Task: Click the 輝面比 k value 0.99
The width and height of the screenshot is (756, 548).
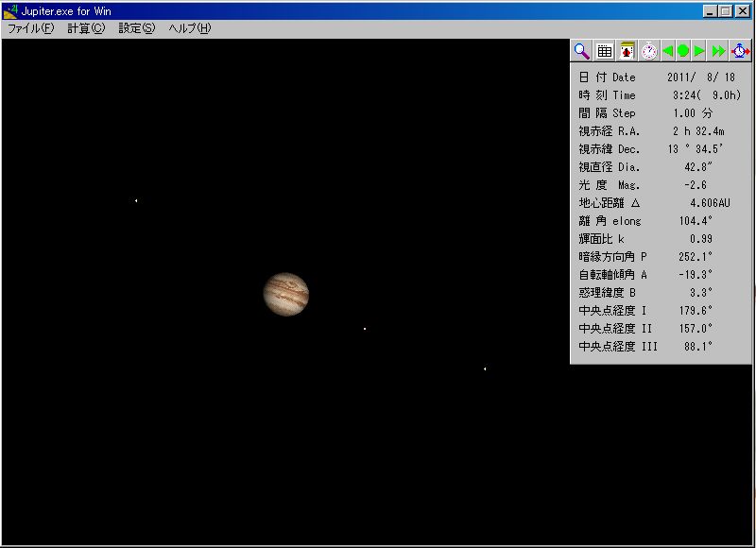Action: 701,239
